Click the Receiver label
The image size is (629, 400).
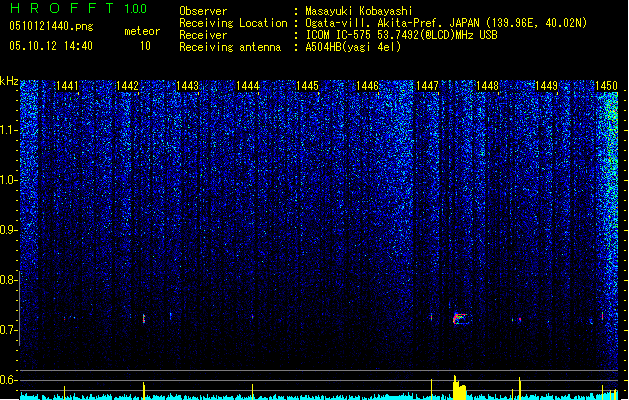[x=203, y=35]
